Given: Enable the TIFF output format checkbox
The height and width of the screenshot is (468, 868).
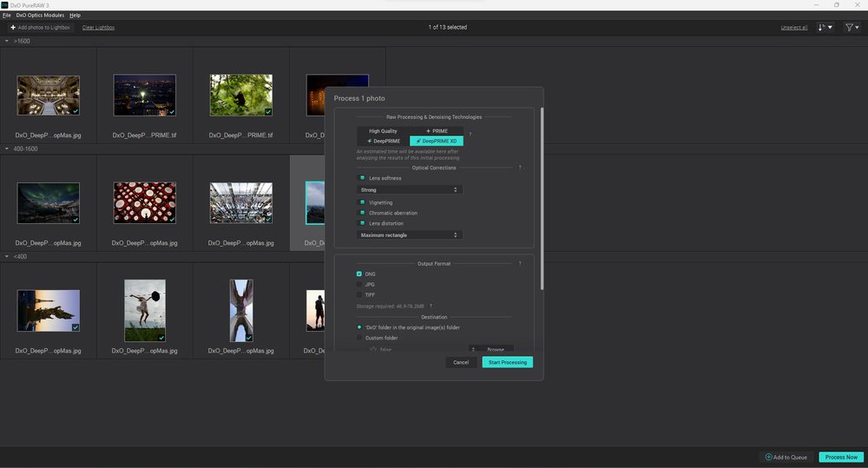Looking at the screenshot, I should tap(359, 294).
